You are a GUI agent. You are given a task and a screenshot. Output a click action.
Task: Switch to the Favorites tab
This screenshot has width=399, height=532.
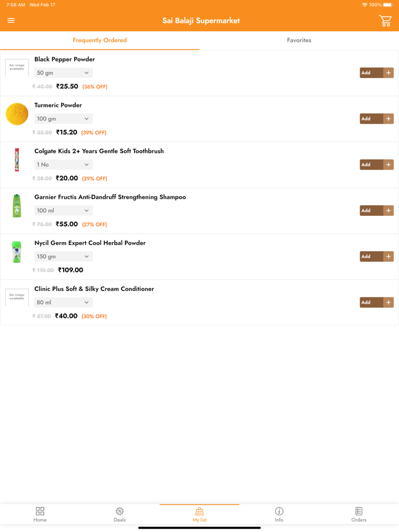point(299,40)
